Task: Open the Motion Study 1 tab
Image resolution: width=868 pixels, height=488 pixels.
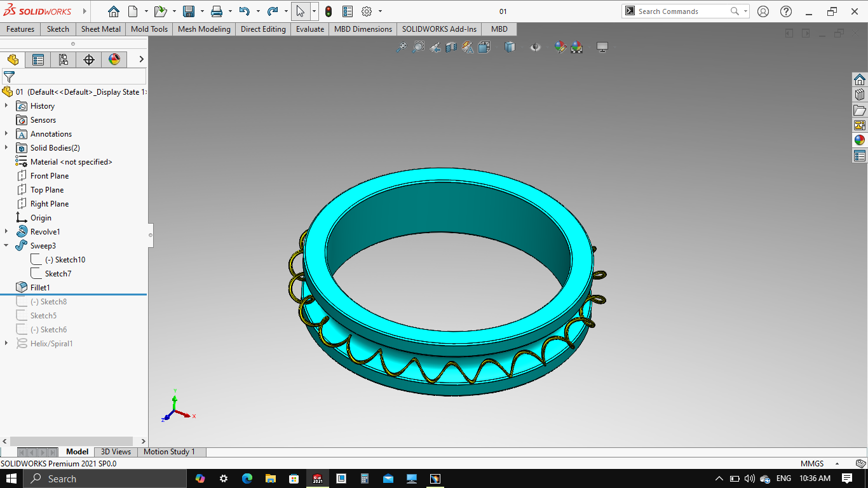Action: point(169,452)
